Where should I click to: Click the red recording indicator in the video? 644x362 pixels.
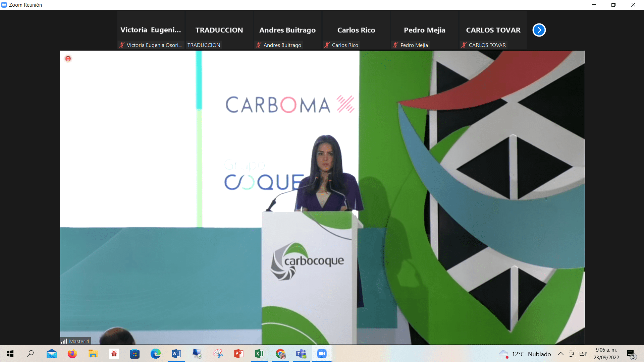click(x=68, y=59)
